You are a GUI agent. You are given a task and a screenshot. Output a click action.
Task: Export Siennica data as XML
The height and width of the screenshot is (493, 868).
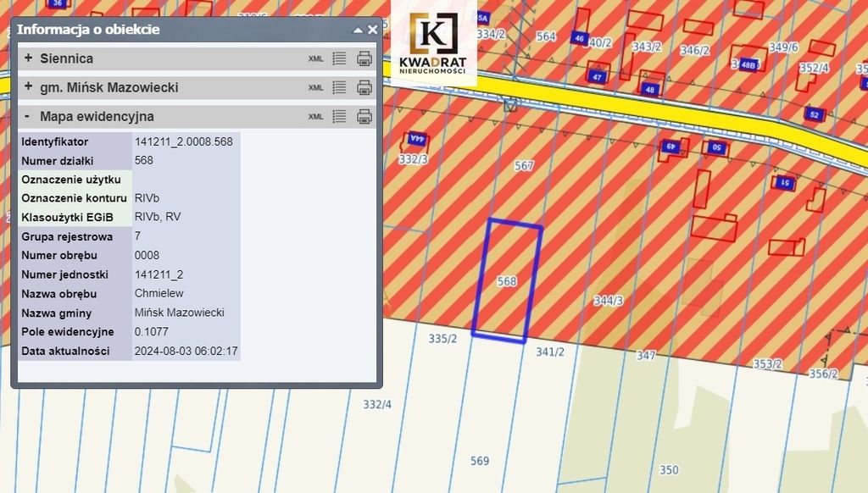pos(315,59)
